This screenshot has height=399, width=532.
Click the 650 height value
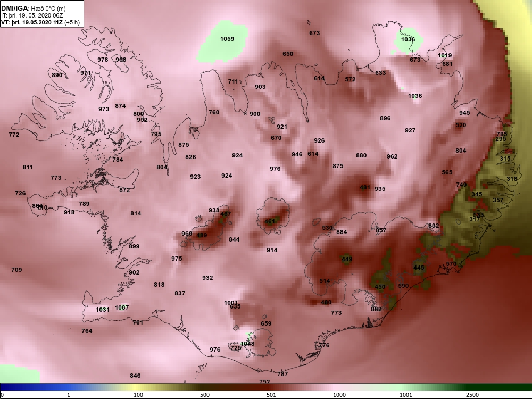[288, 54]
